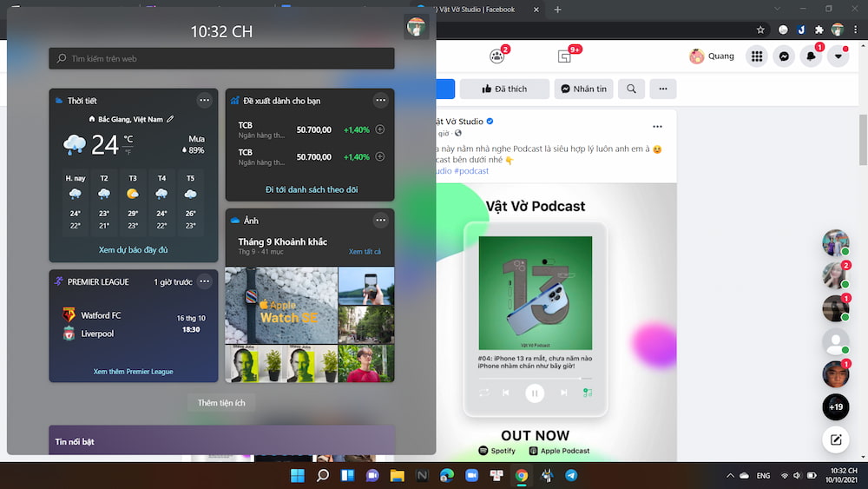Open page more options button
This screenshot has height=489, width=868.
coord(663,89)
